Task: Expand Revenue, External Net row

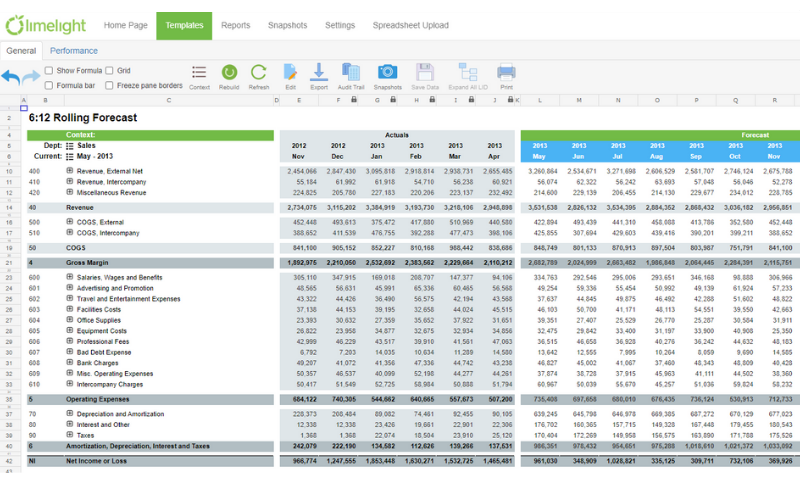Action: click(70, 170)
